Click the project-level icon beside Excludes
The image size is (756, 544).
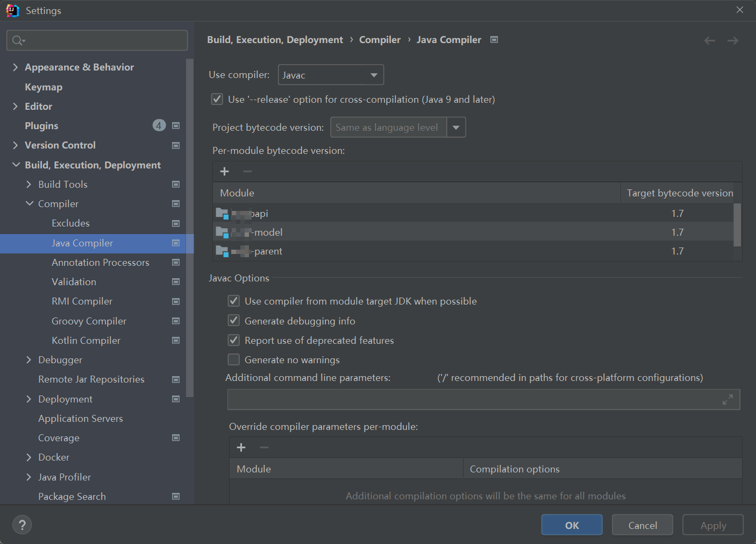(x=176, y=223)
